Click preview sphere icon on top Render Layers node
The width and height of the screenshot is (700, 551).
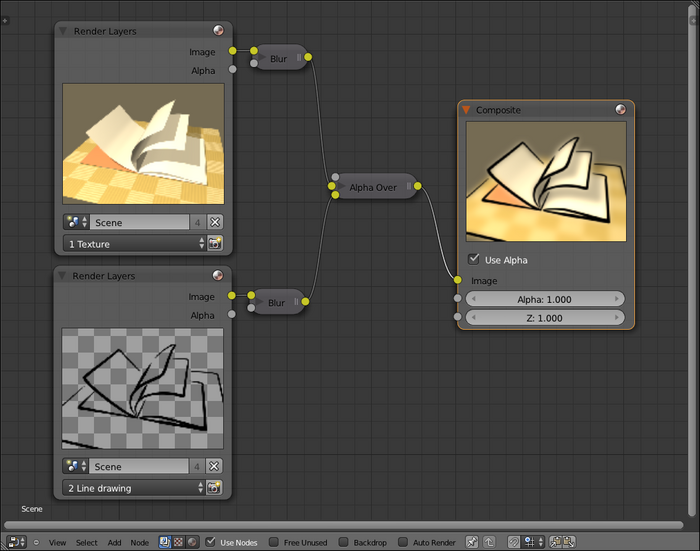[218, 31]
